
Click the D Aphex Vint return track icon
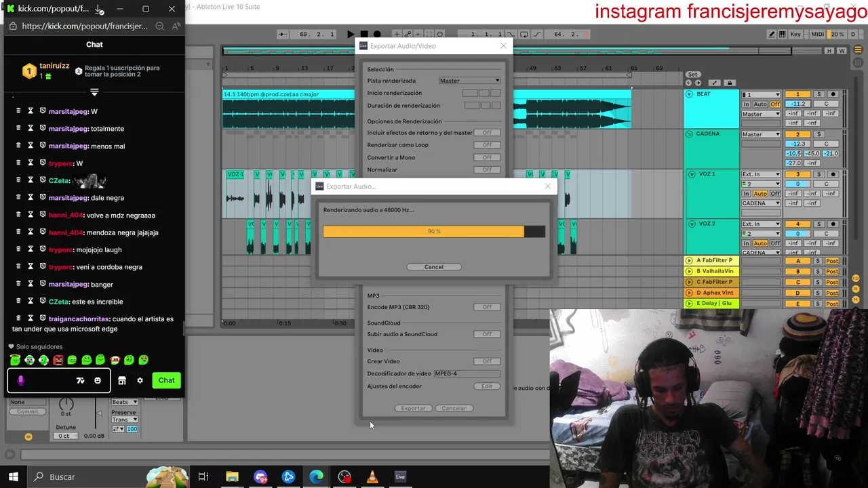pyautogui.click(x=690, y=293)
